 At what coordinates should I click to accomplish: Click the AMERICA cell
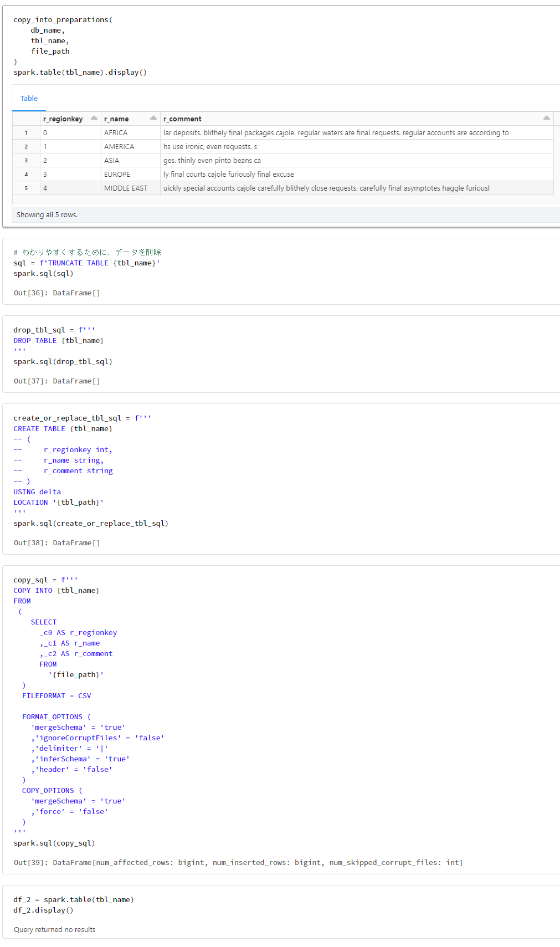click(131, 147)
